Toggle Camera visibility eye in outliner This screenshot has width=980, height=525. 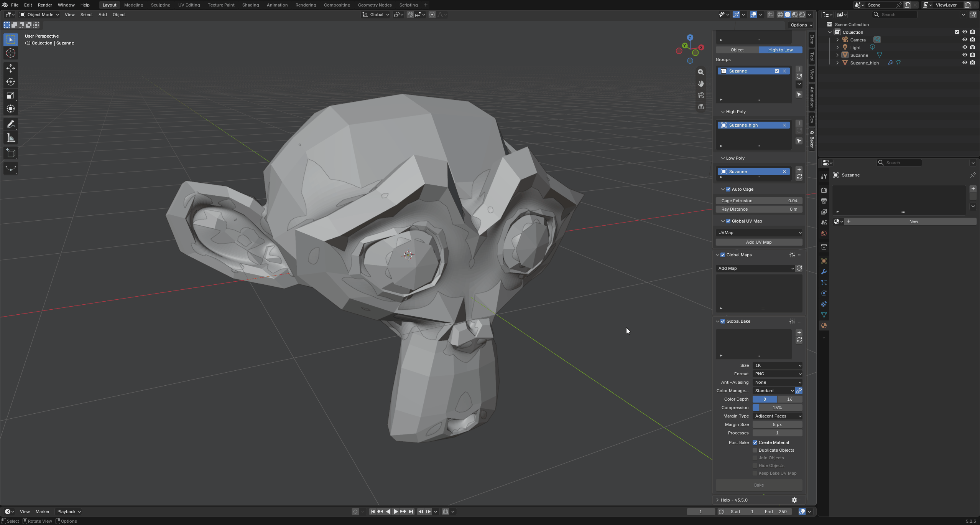pyautogui.click(x=965, y=40)
